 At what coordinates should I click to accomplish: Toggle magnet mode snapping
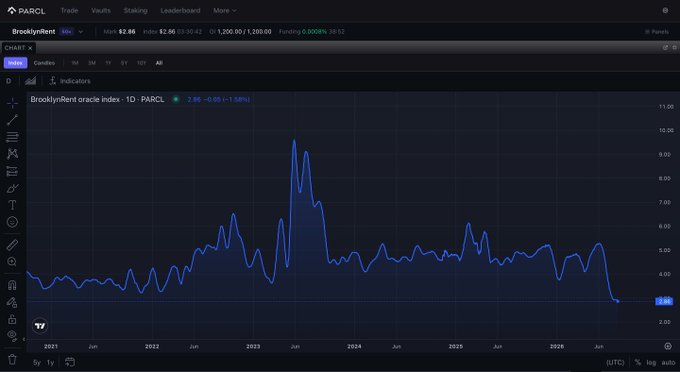(x=12, y=285)
